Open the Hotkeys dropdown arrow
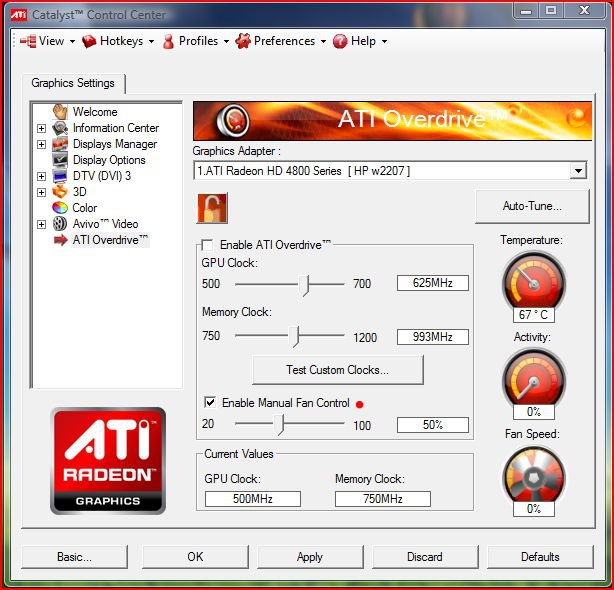Viewport: 614px width, 590px height. click(x=152, y=41)
